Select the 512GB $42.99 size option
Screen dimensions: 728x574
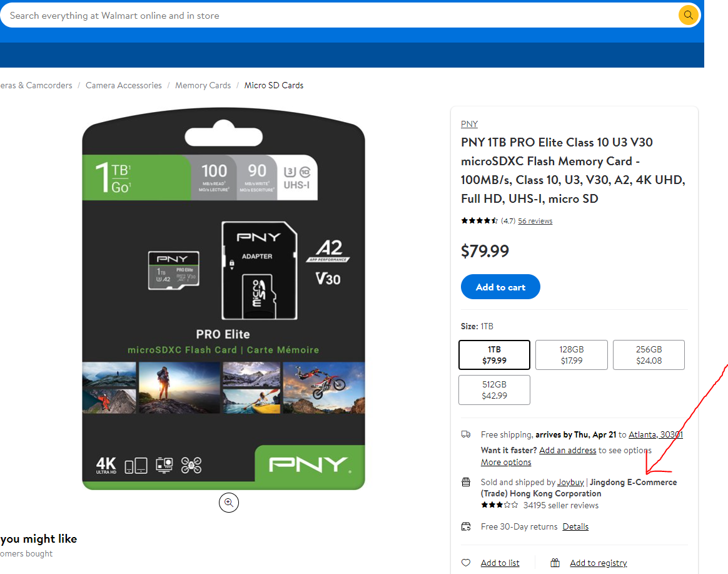(x=494, y=390)
